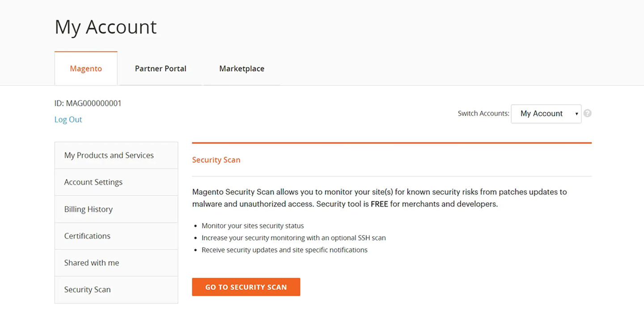Open the Switch Accounts dropdown
The width and height of the screenshot is (644, 310).
click(x=546, y=114)
